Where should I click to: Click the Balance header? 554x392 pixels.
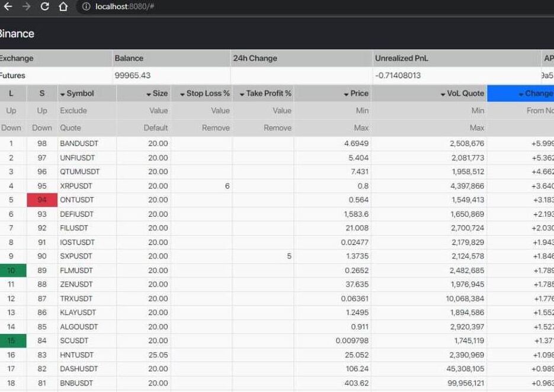(129, 58)
